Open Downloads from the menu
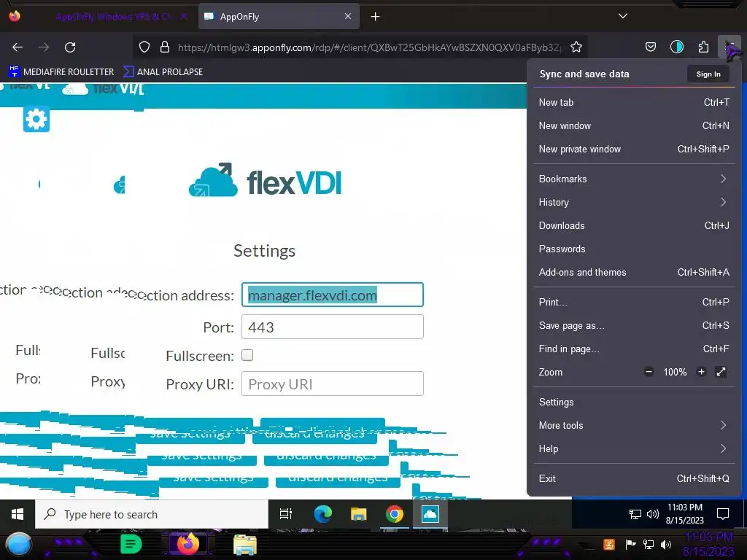Image resolution: width=747 pixels, height=560 pixels. 634,226
